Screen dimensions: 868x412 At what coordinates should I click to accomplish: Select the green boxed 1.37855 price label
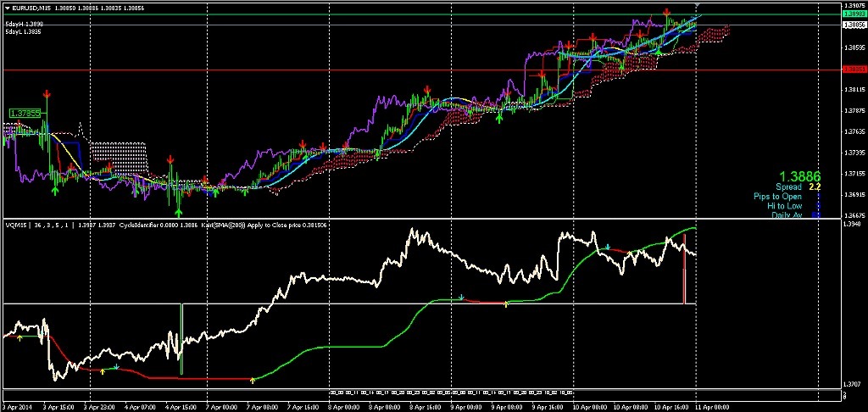click(25, 113)
